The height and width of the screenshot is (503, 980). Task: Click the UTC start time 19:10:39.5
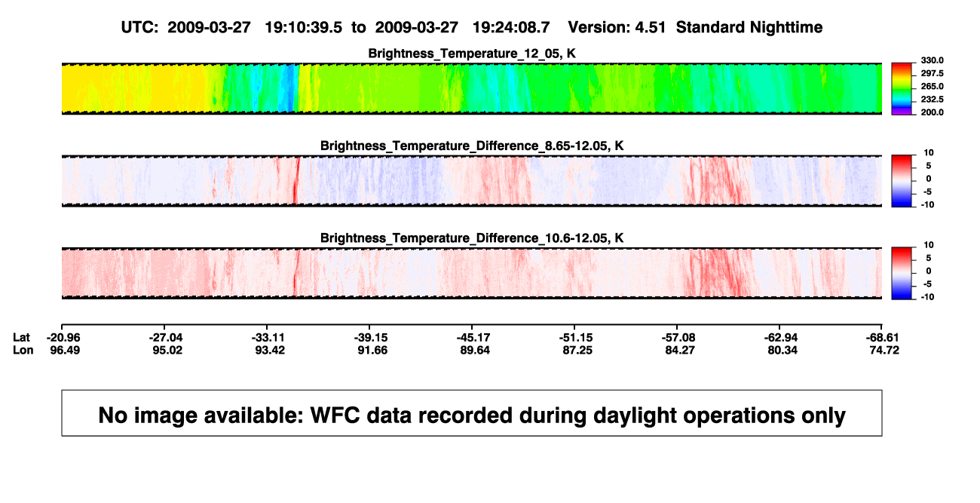click(303, 28)
